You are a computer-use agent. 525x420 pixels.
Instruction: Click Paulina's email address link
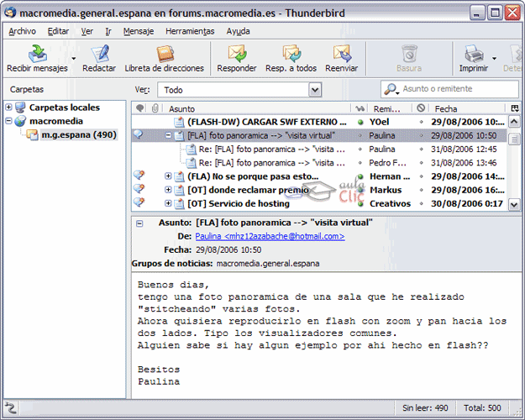(270, 237)
